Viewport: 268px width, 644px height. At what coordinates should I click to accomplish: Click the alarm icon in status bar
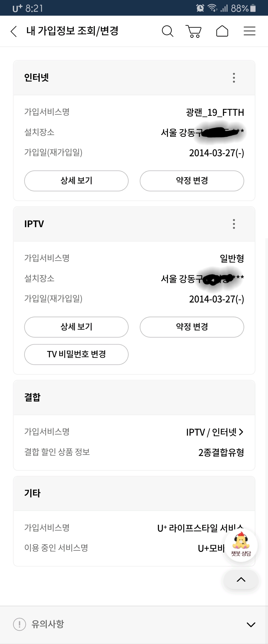tap(200, 8)
